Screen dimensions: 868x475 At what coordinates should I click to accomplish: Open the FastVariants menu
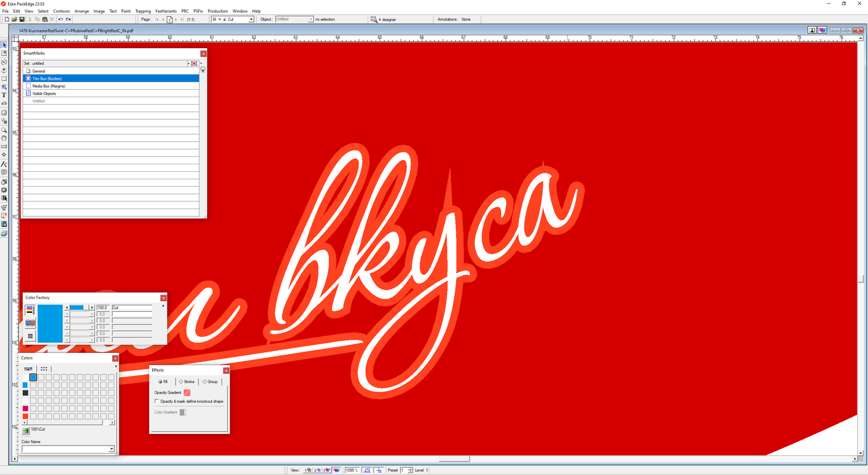(166, 11)
